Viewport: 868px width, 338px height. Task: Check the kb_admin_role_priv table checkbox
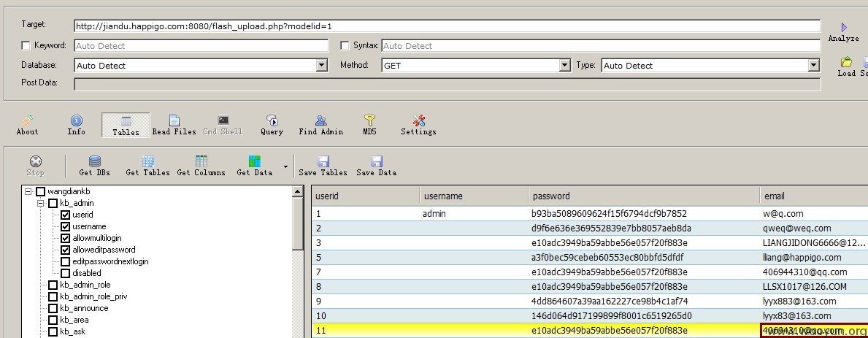click(53, 296)
